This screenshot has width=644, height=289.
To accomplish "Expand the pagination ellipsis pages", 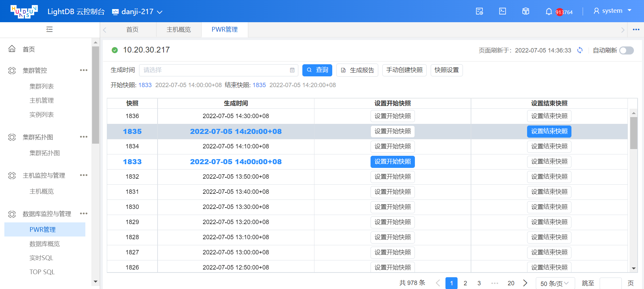I will click(x=495, y=283).
